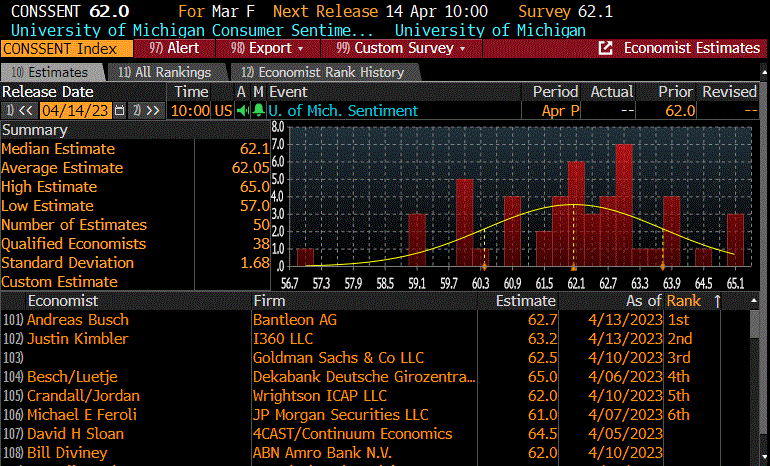Click the estimate 64.5 for 4CAST/Continuum
770x466 pixels.
(542, 434)
